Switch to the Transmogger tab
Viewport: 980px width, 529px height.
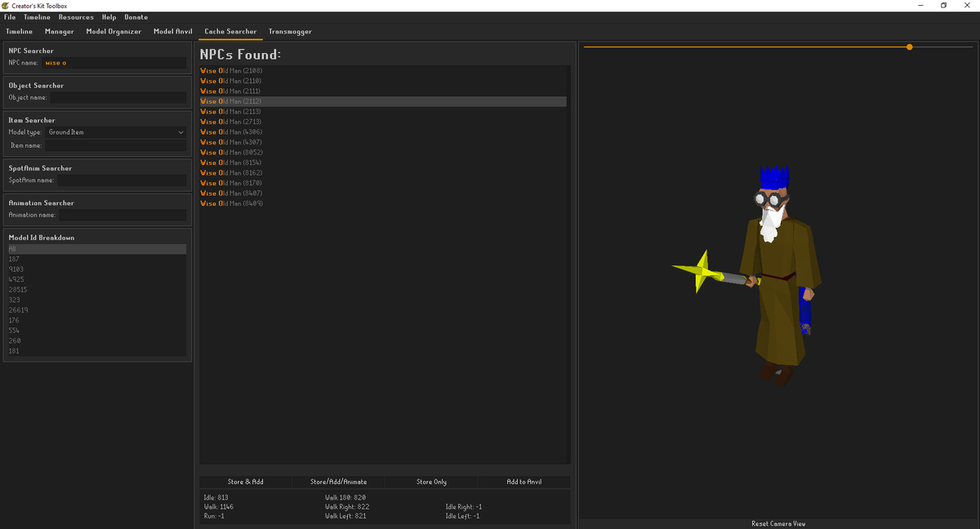(290, 32)
